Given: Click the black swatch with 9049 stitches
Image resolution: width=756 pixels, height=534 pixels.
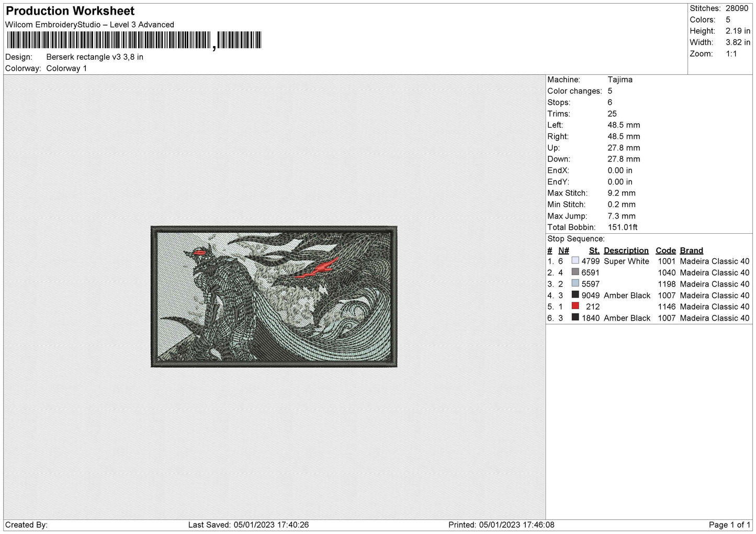Looking at the screenshot, I should point(576,296).
